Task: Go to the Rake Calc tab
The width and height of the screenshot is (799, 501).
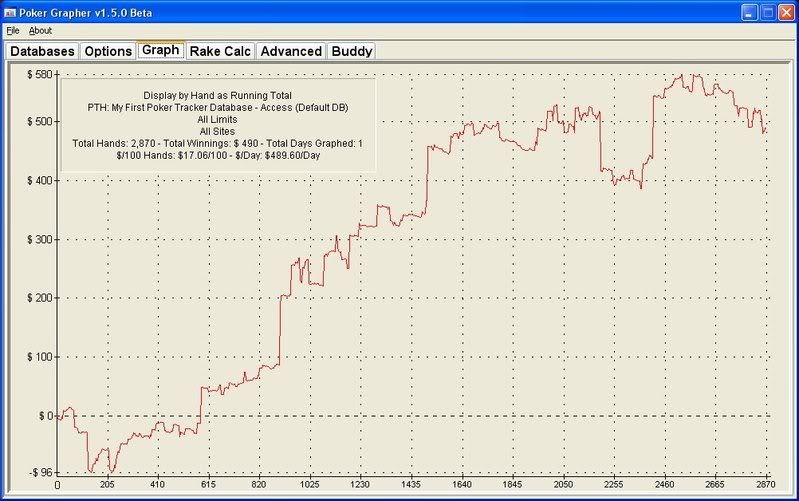Action: click(220, 51)
